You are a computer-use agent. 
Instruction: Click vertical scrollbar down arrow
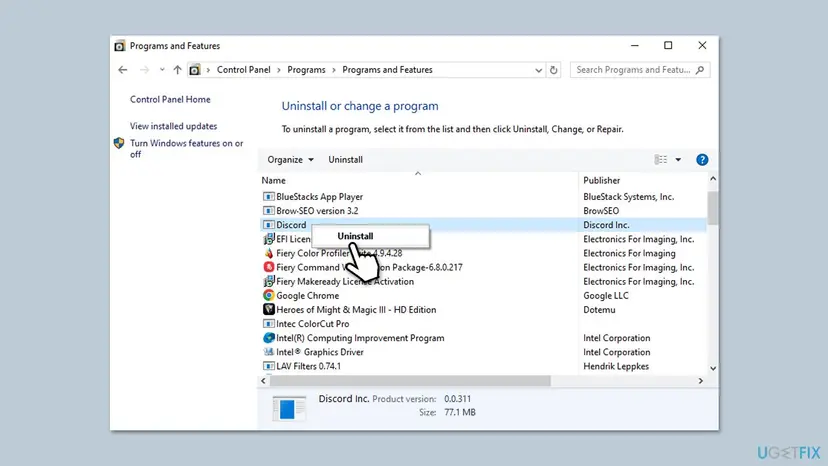[713, 368]
